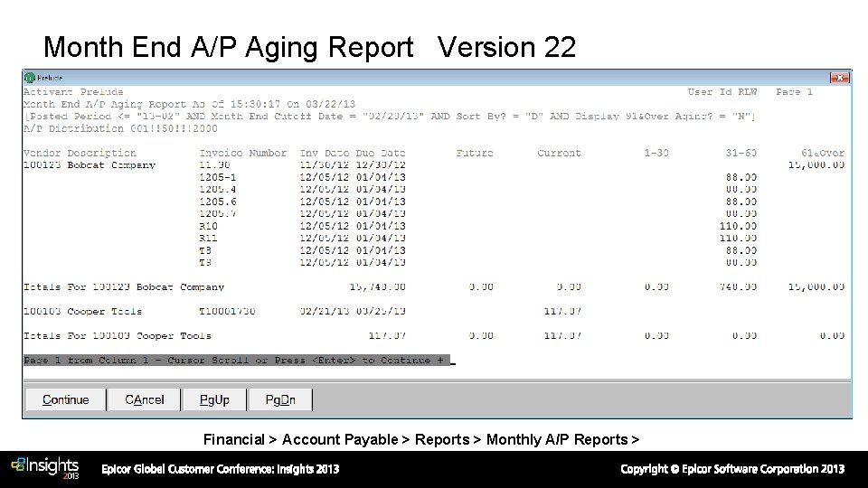Select invoice number 1205-1
The height and width of the screenshot is (488, 868).
(x=218, y=177)
